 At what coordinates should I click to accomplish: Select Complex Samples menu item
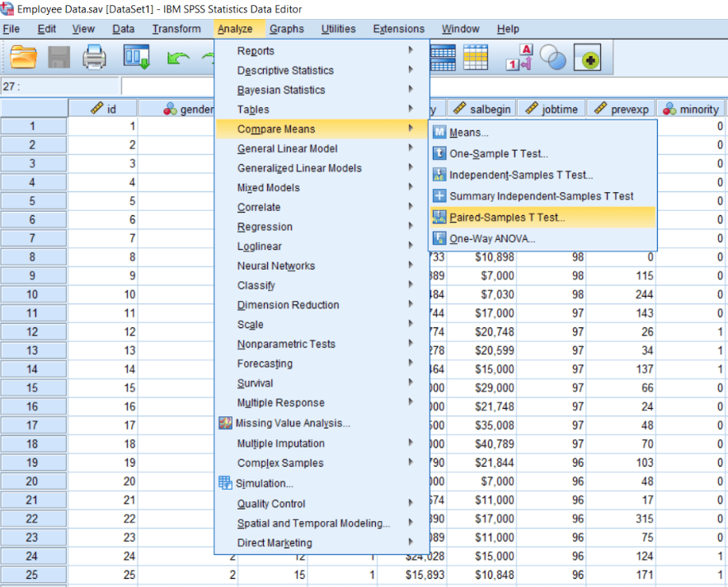322,463
